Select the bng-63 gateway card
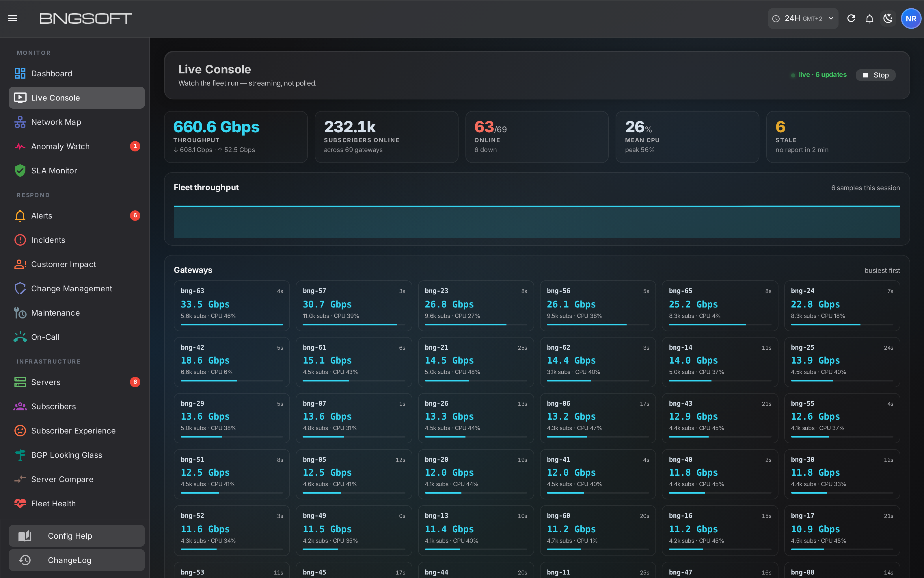Viewport: 924px width, 578px height. click(232, 306)
